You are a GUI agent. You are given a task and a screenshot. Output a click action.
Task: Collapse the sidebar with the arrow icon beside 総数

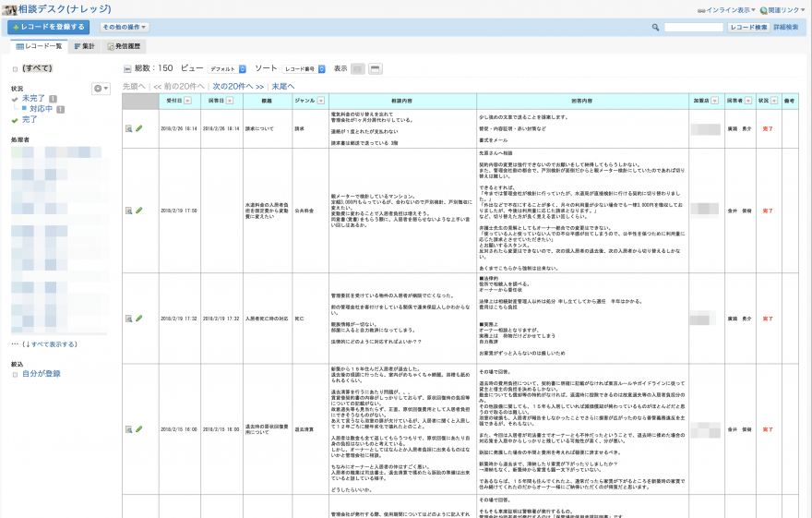(x=127, y=69)
